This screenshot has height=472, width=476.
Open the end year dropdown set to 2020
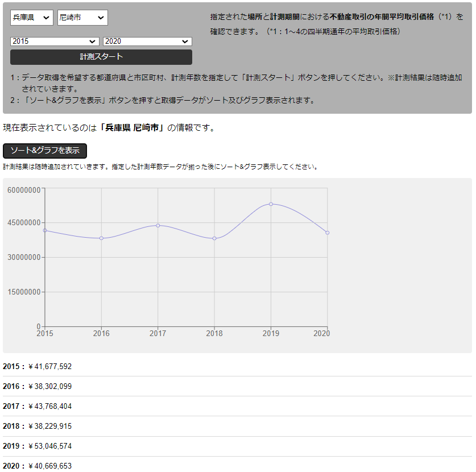click(147, 41)
